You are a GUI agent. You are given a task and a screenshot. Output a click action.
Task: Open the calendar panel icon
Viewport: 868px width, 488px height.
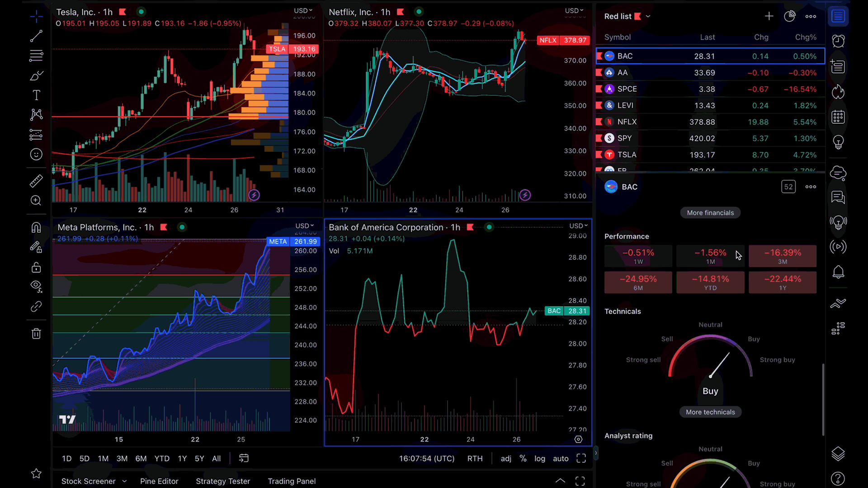coord(838,117)
